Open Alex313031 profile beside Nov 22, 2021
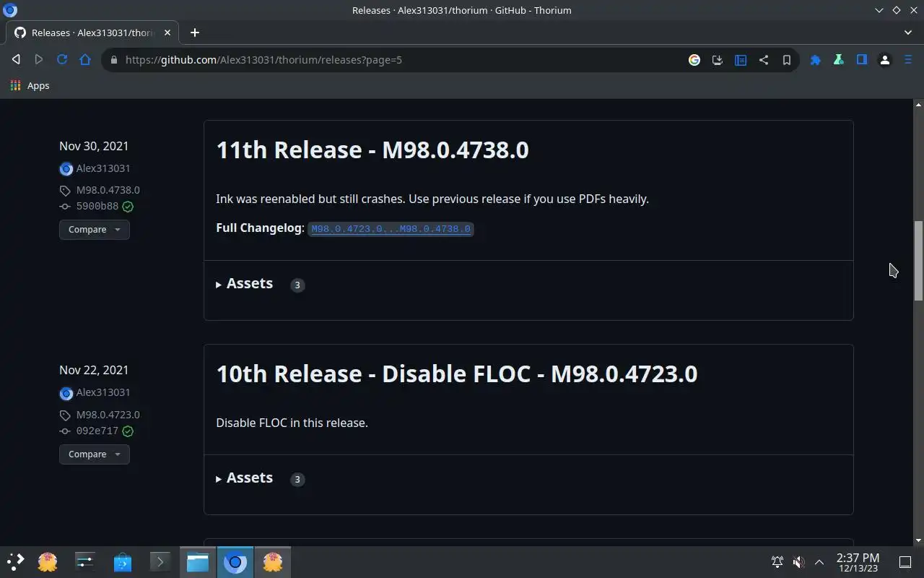This screenshot has height=578, width=924. 103,392
